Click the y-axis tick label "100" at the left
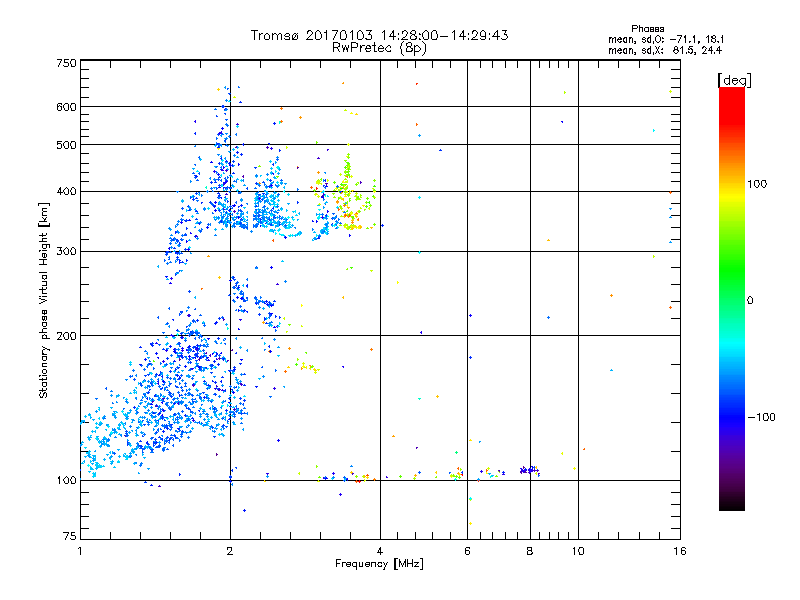The height and width of the screenshot is (600, 800). pyautogui.click(x=66, y=481)
